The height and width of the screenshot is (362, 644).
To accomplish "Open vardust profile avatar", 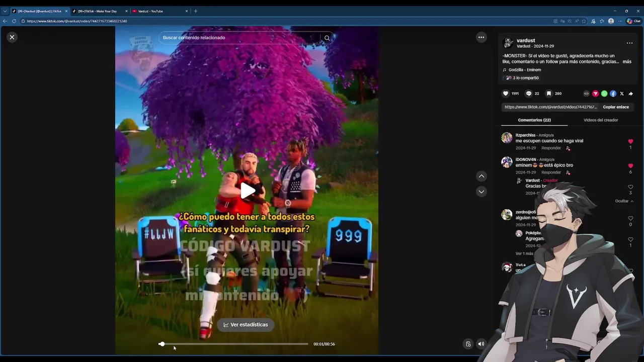I will click(508, 43).
